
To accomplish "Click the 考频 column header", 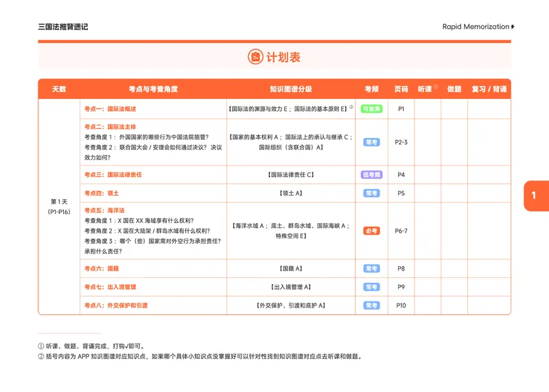I will (371, 89).
